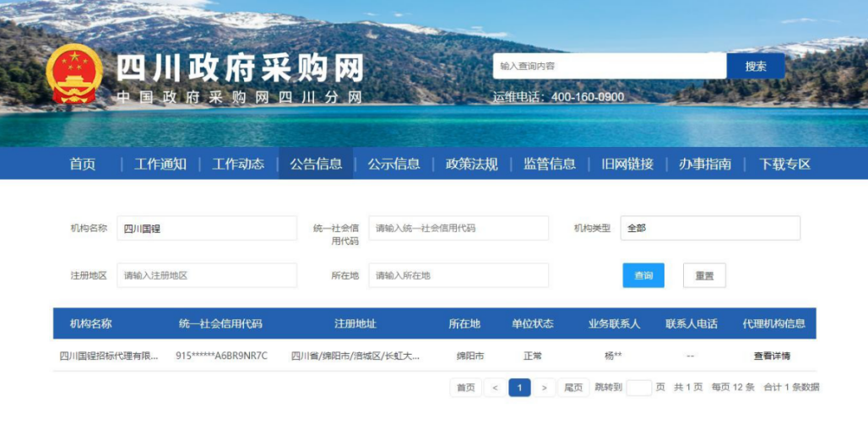Click the code 915******A6BR9NR7C
868x434 pixels.
click(x=221, y=356)
